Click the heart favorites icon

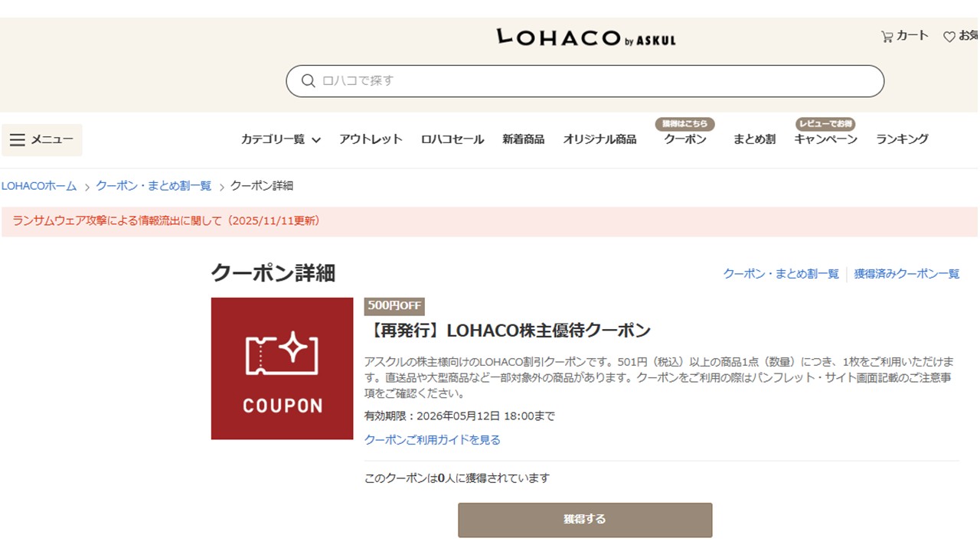tap(949, 37)
